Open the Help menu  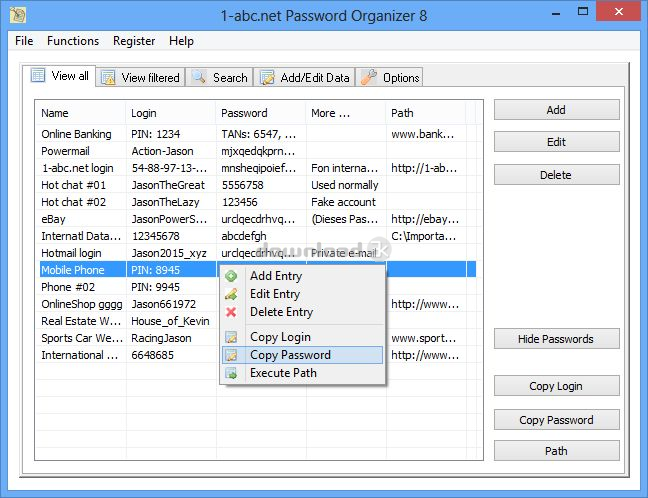181,41
